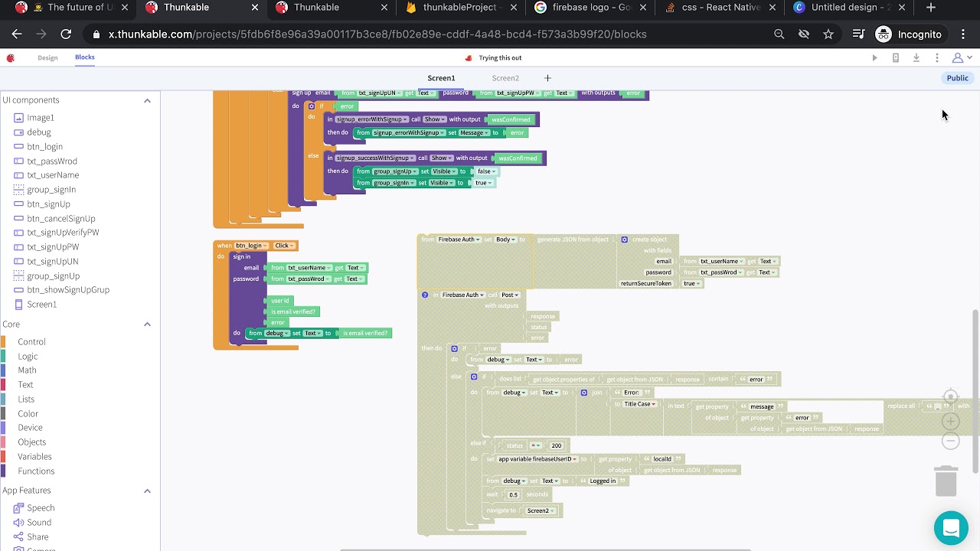The height and width of the screenshot is (551, 980).
Task: Open the 'Title Case' dropdown in the text block
Action: coord(640,404)
